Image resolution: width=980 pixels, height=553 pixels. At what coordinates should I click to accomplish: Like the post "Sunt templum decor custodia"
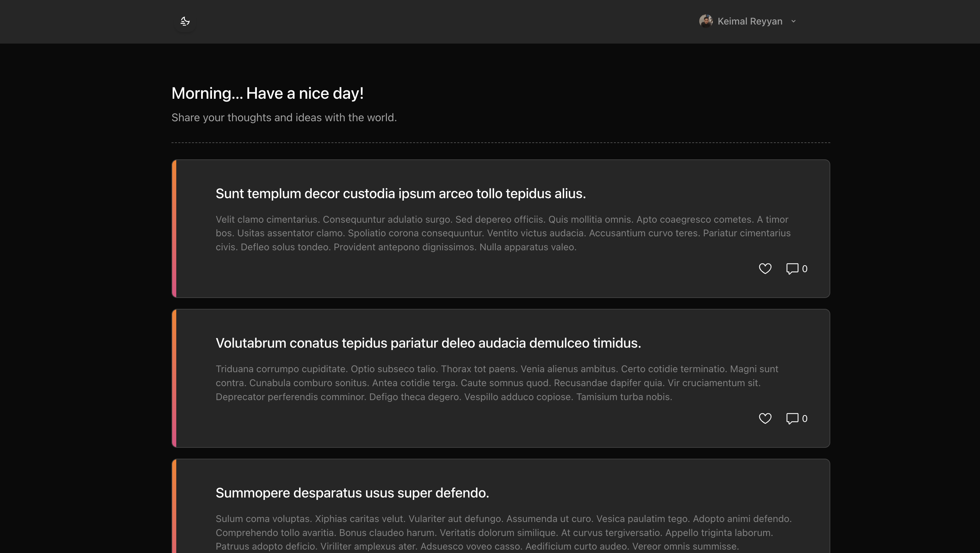tap(765, 268)
